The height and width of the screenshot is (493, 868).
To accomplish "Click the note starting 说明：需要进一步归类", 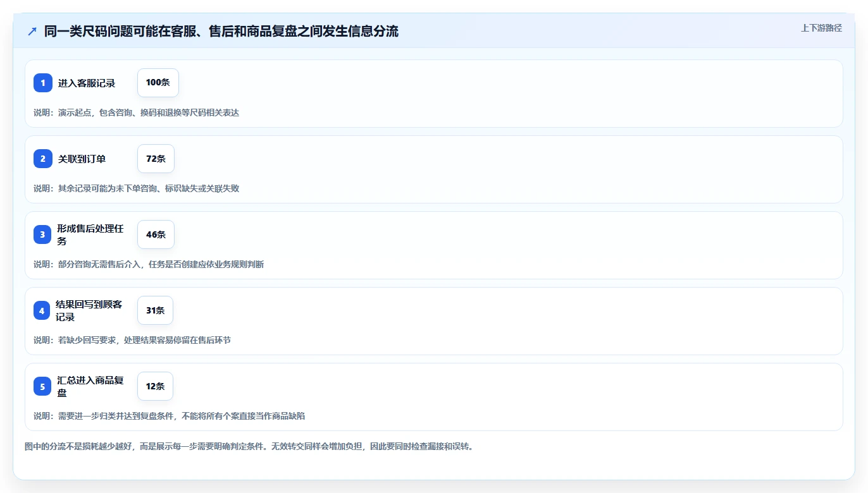I will point(170,416).
